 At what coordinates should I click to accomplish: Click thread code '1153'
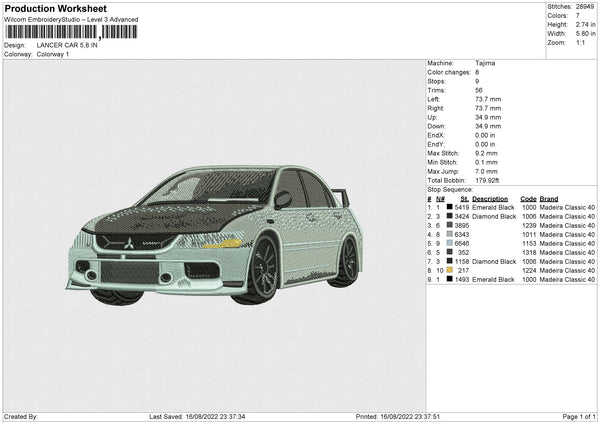[x=529, y=243]
